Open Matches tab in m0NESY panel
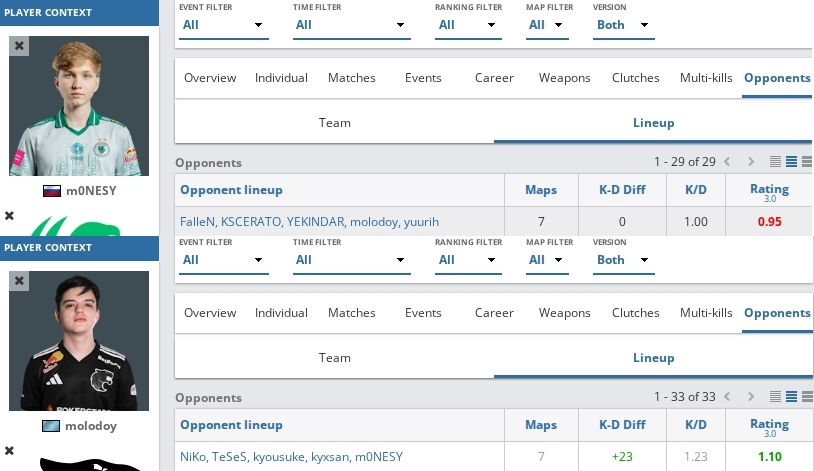Image resolution: width=814 pixels, height=471 pixels. (351, 78)
